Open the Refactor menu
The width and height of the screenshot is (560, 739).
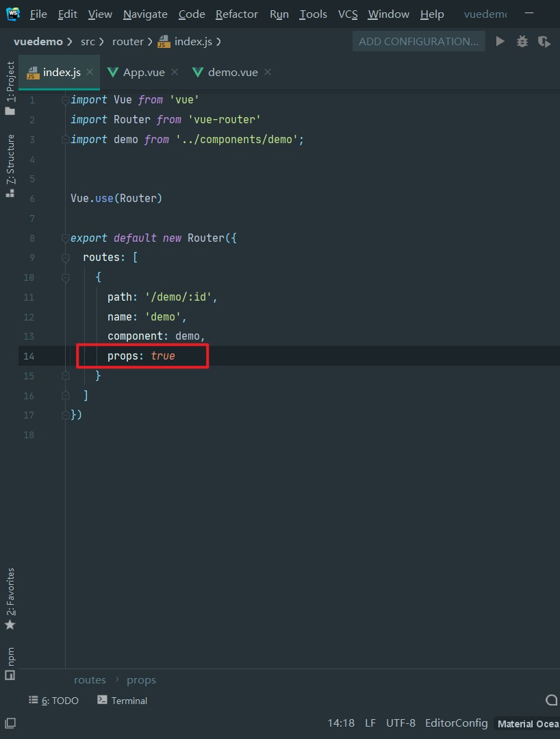[236, 14]
